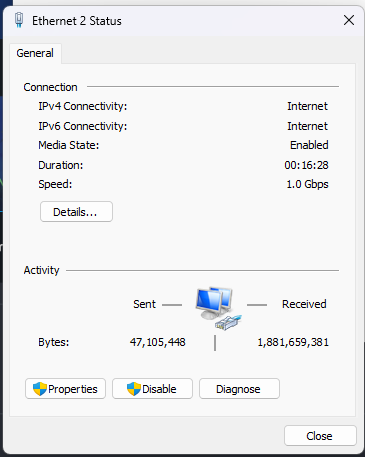Click the Diagnose button
The width and height of the screenshot is (365, 457).
point(239,389)
